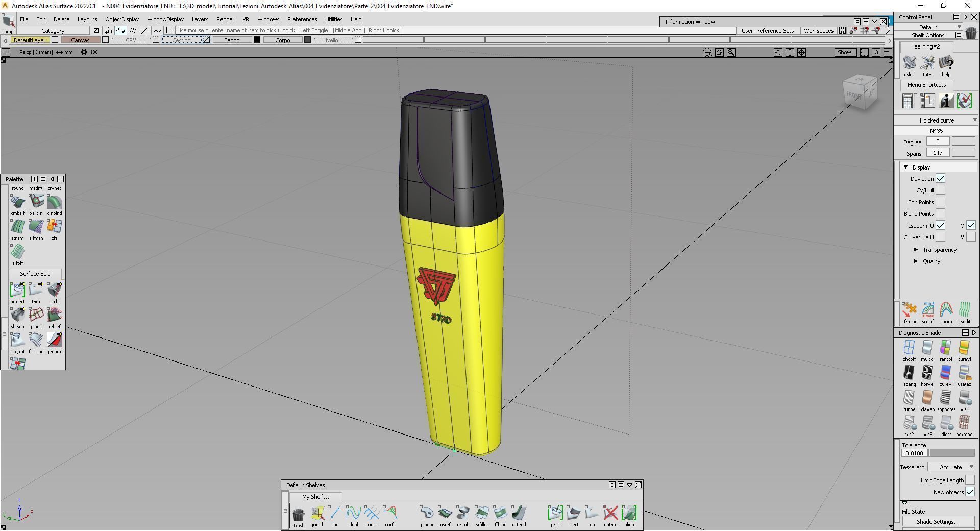
Task: Open the Utilities menu
Action: pyautogui.click(x=334, y=19)
